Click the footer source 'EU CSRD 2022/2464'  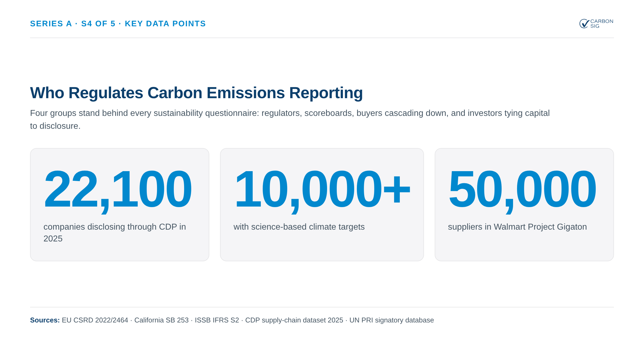[95, 320]
